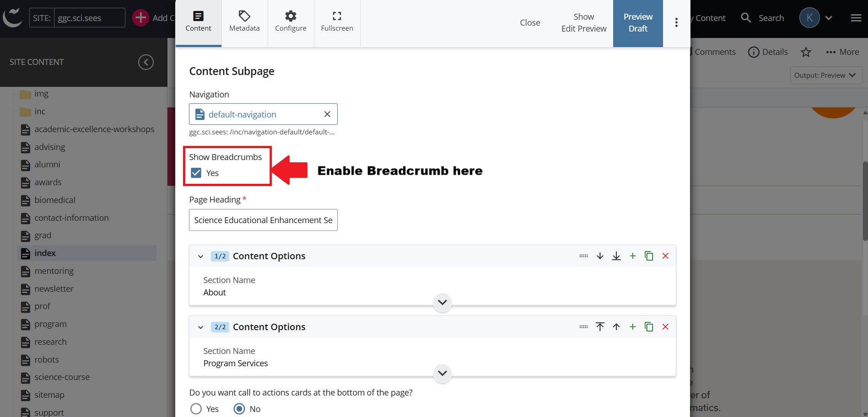
Task: Open the three-dot more actions menu
Action: (676, 23)
